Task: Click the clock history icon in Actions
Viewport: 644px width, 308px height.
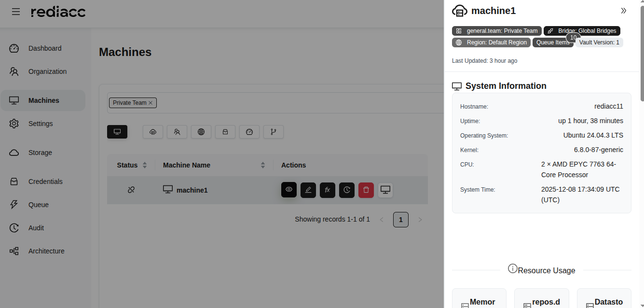Action: pyautogui.click(x=346, y=190)
